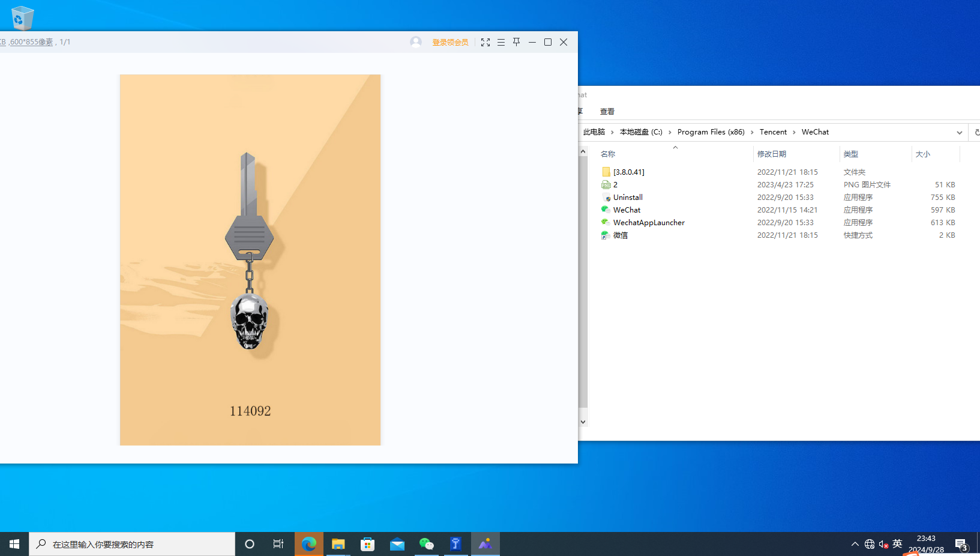Expand the address bar history dropdown
Screen dimensions: 980x556
[959, 132]
